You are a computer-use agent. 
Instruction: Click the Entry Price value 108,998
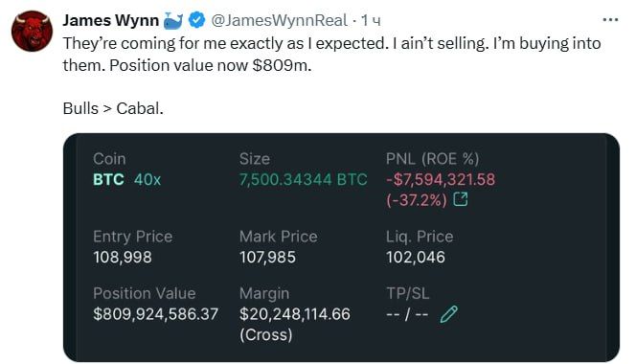pos(123,257)
